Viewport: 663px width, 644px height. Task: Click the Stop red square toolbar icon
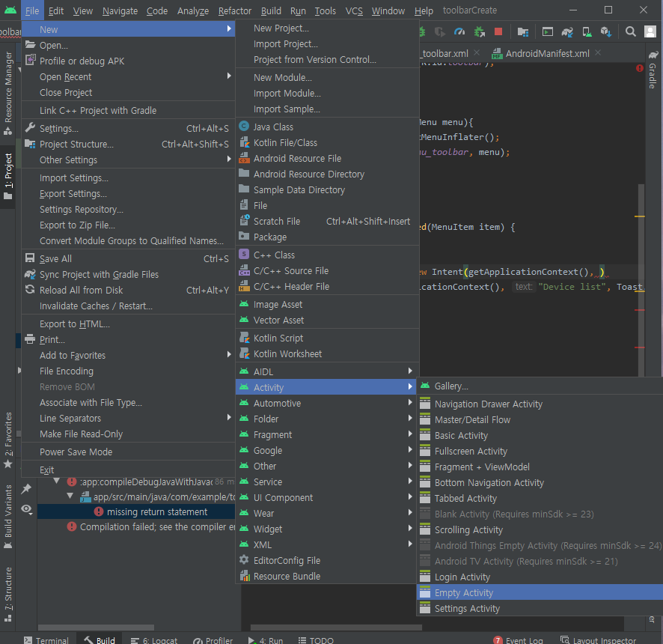(498, 31)
